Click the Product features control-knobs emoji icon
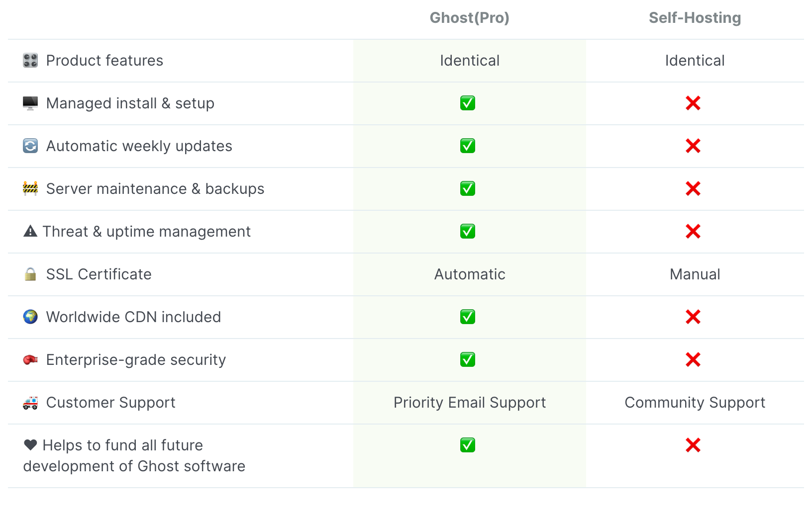The width and height of the screenshot is (812, 516). pyautogui.click(x=30, y=61)
